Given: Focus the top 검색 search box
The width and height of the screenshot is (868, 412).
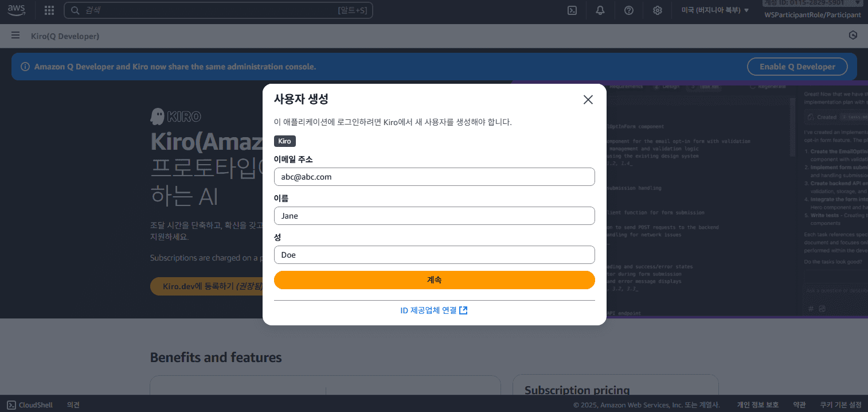Looking at the screenshot, I should pyautogui.click(x=218, y=10).
